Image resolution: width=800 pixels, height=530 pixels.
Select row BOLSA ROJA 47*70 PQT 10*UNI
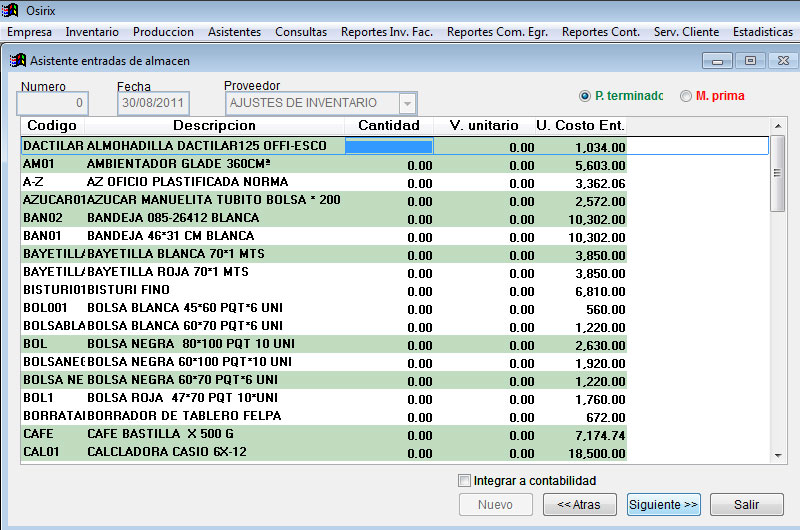pyautogui.click(x=324, y=398)
